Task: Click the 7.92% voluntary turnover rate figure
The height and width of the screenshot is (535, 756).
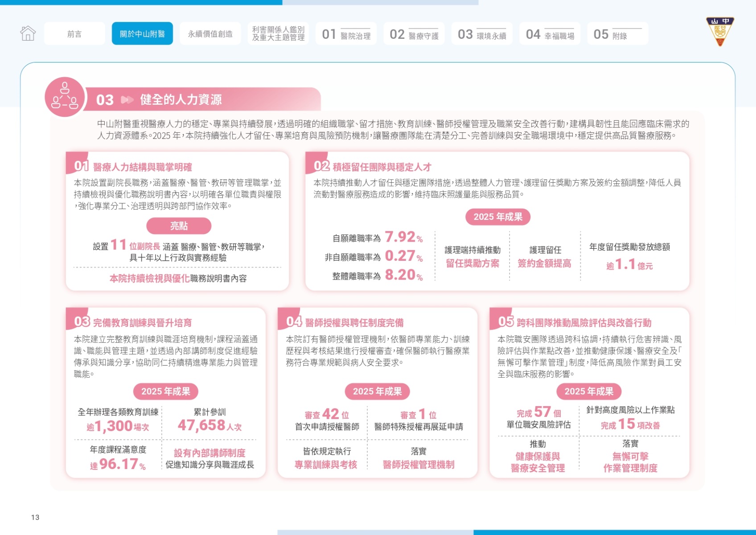Action: [404, 237]
